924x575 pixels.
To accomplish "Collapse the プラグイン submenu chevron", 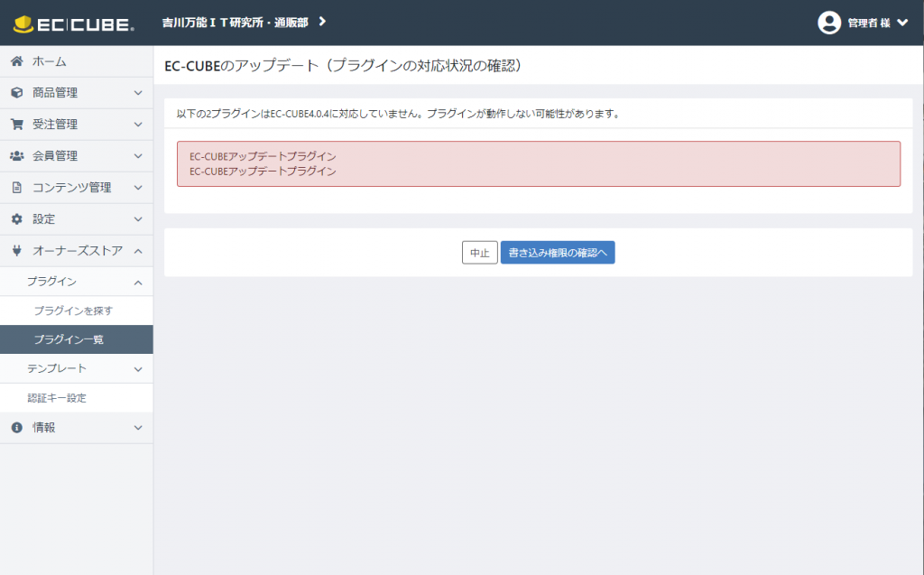I will tap(138, 283).
